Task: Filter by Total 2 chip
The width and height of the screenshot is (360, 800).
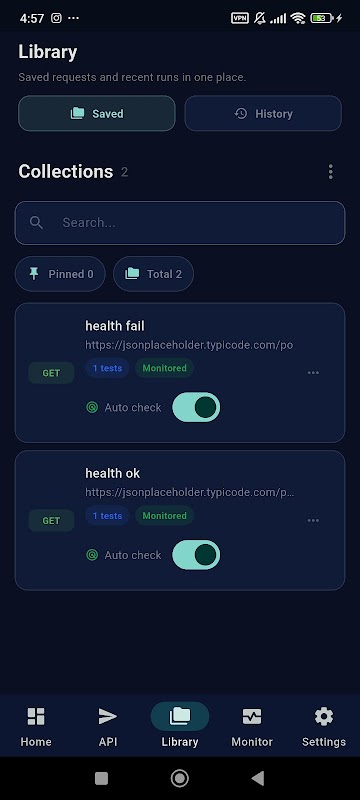Action: pyautogui.click(x=153, y=274)
